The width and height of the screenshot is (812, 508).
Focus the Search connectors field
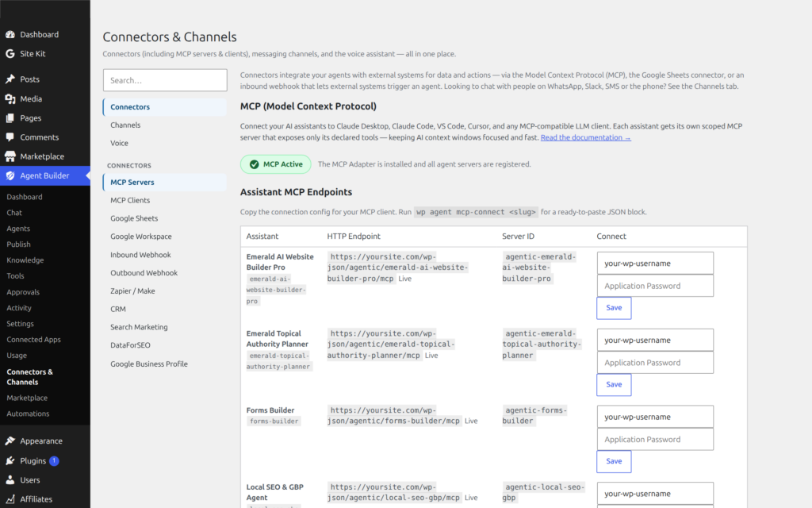[165, 80]
